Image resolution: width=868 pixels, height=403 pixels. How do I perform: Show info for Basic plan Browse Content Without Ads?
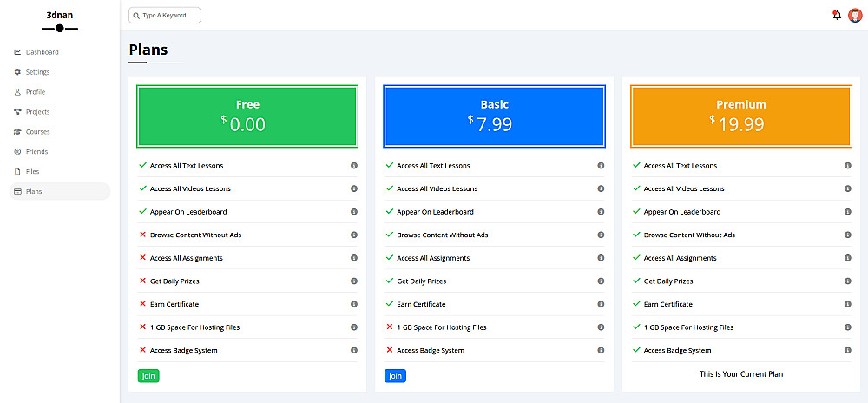(601, 235)
